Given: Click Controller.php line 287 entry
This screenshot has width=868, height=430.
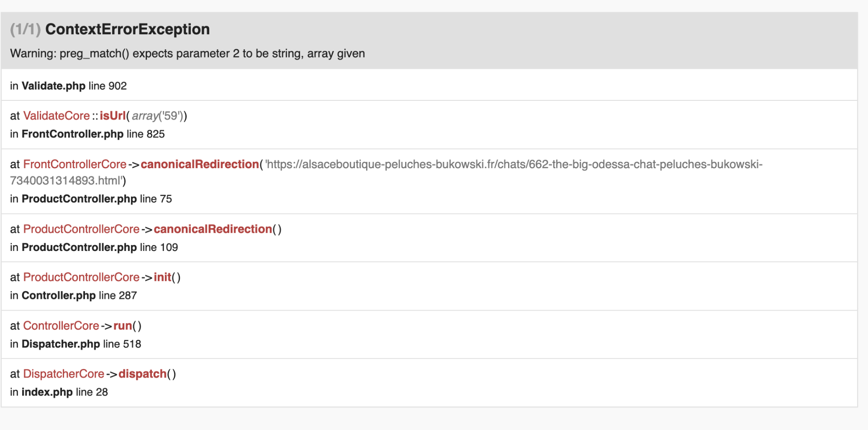Looking at the screenshot, I should pos(73,296).
